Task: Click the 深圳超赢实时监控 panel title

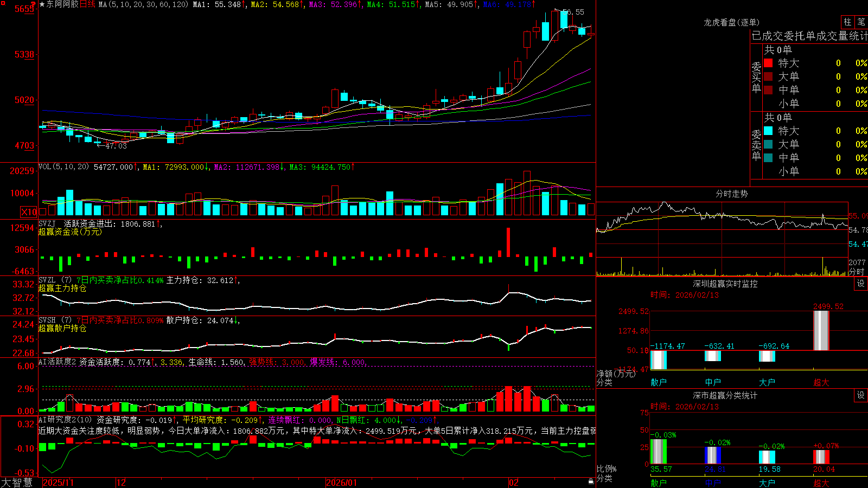Action: coord(725,284)
